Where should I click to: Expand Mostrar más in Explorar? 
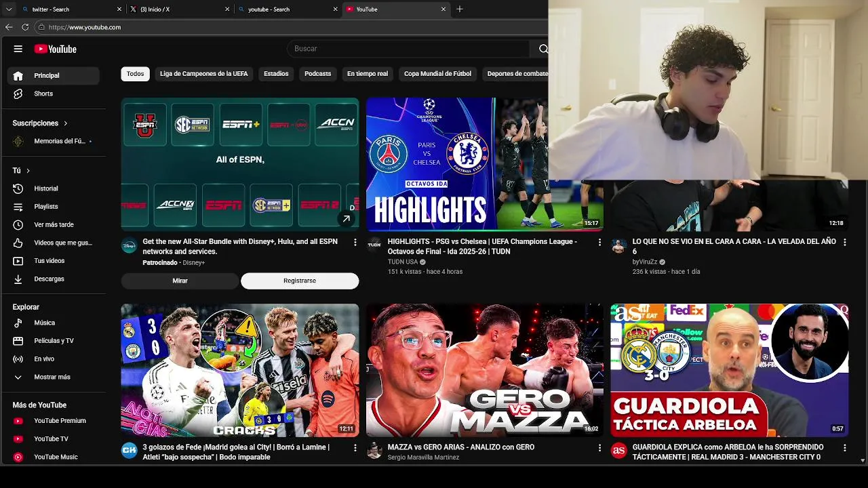[x=53, y=377]
